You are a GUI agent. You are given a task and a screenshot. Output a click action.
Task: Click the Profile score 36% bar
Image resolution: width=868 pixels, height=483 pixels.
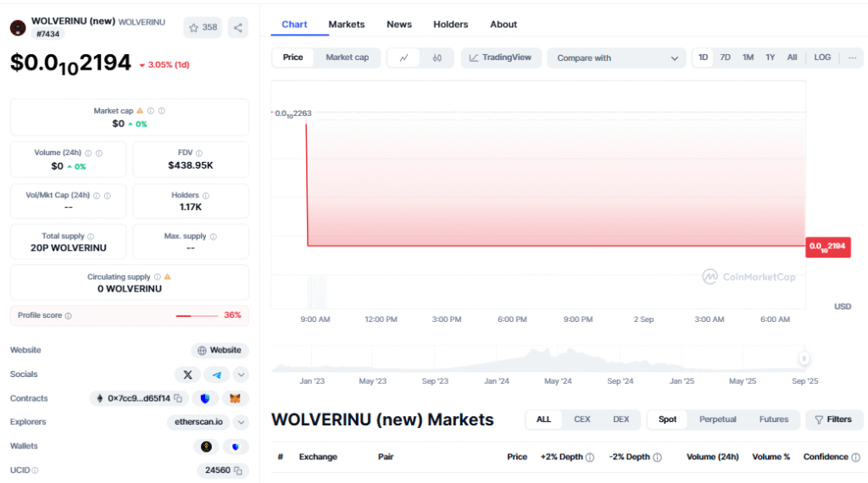tap(197, 316)
